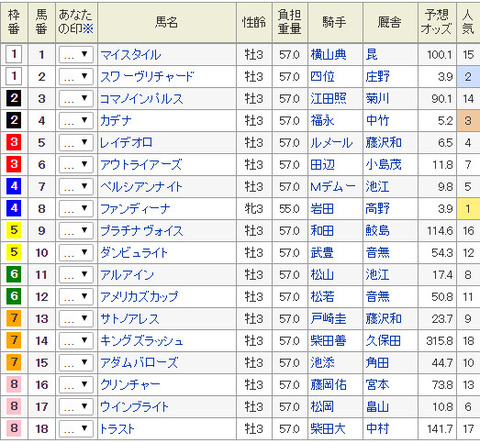This screenshot has width=480, height=443.
Task: Open the mark dropdown for クリンチャー
Action: click(x=76, y=384)
